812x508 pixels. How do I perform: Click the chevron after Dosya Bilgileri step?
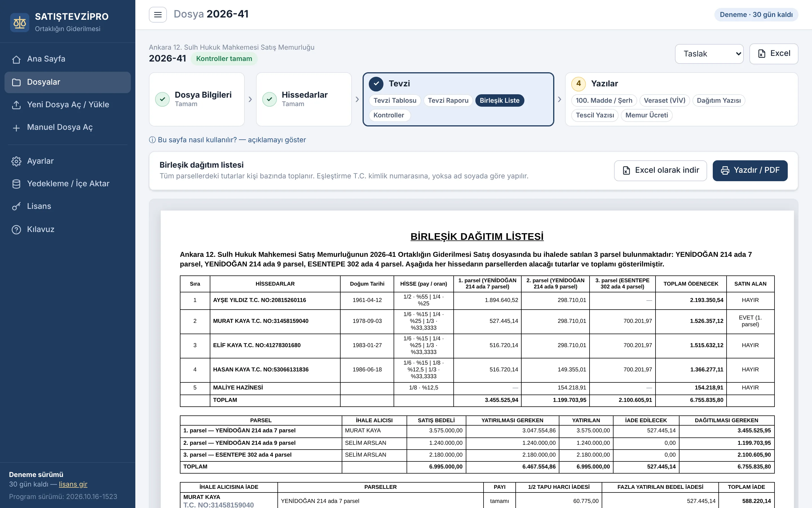pos(250,99)
